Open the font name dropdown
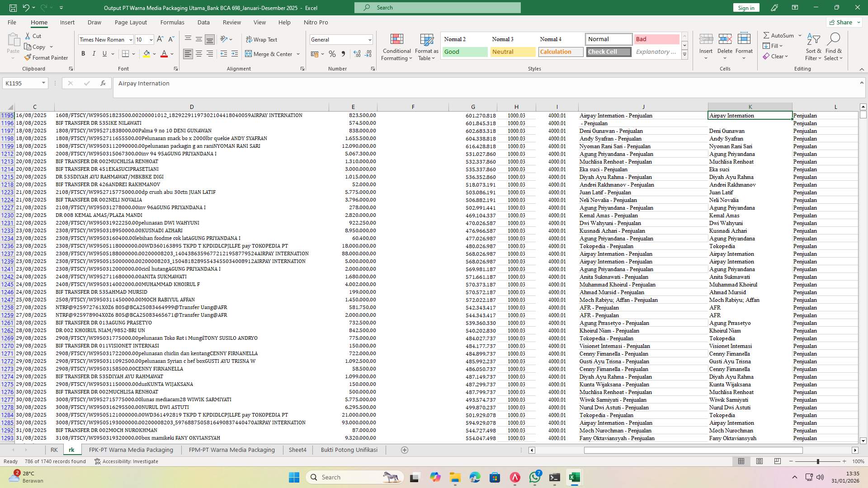 pos(131,39)
